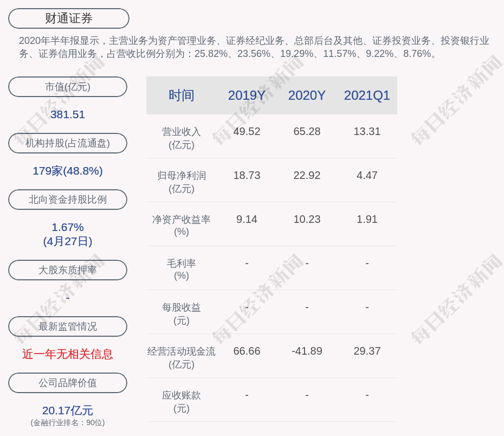Click the 营业收入 (亿元) row label
Viewport: 504px width, 436px height.
click(182, 138)
